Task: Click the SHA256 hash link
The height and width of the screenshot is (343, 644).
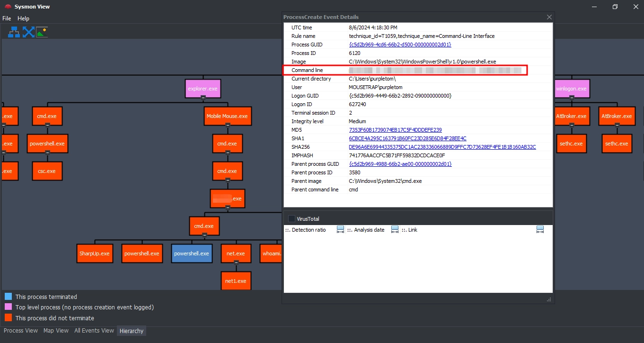Action: (x=442, y=147)
